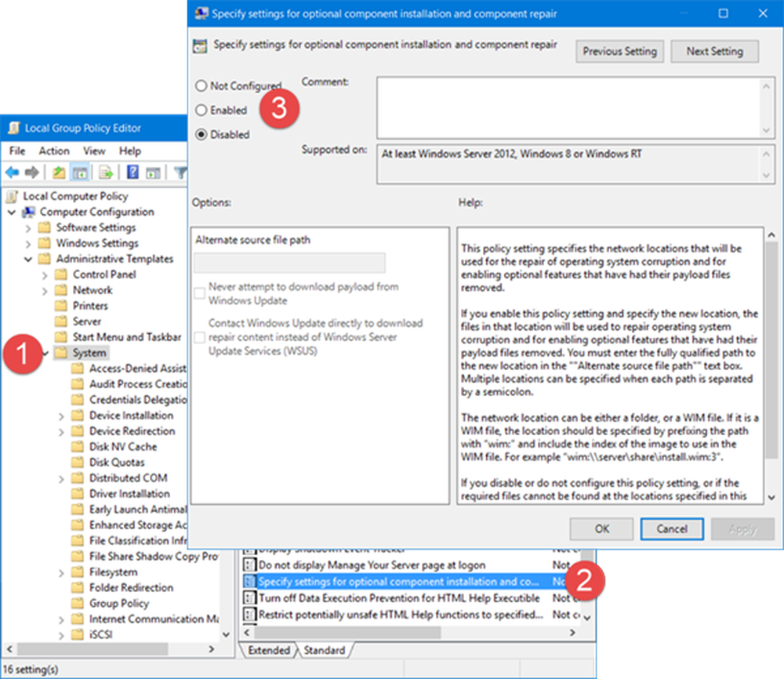This screenshot has height=679, width=784.
Task: Click the Filter funnel toolbar icon
Action: (x=181, y=172)
